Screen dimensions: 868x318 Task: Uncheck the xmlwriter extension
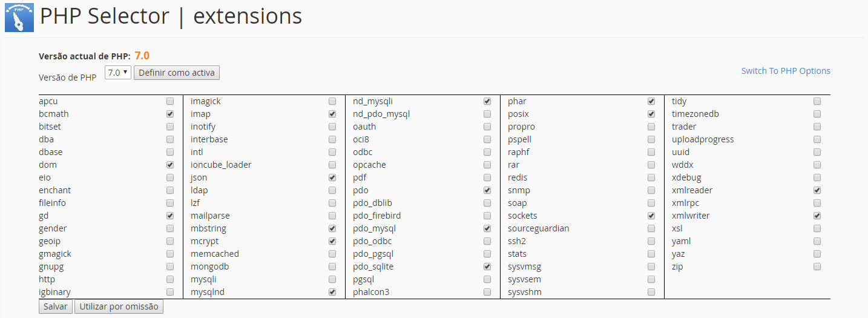(817, 216)
